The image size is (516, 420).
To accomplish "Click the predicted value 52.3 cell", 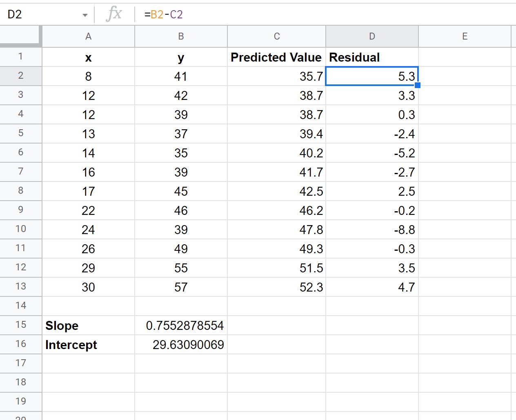I will coord(277,287).
